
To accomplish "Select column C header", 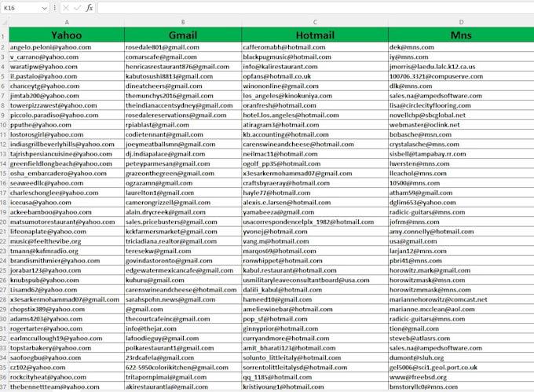I will point(315,22).
